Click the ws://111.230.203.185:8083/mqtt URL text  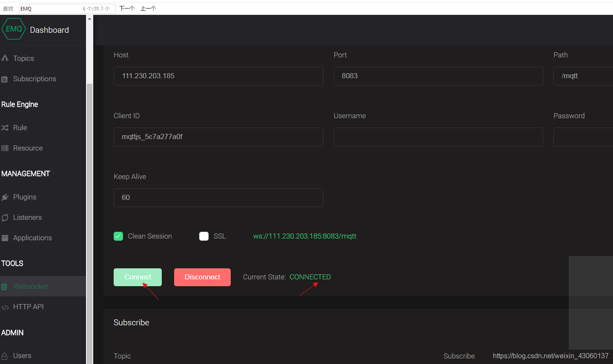tap(305, 236)
